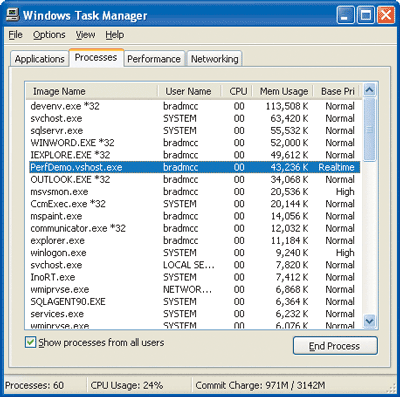Click the End Process button

click(x=335, y=346)
